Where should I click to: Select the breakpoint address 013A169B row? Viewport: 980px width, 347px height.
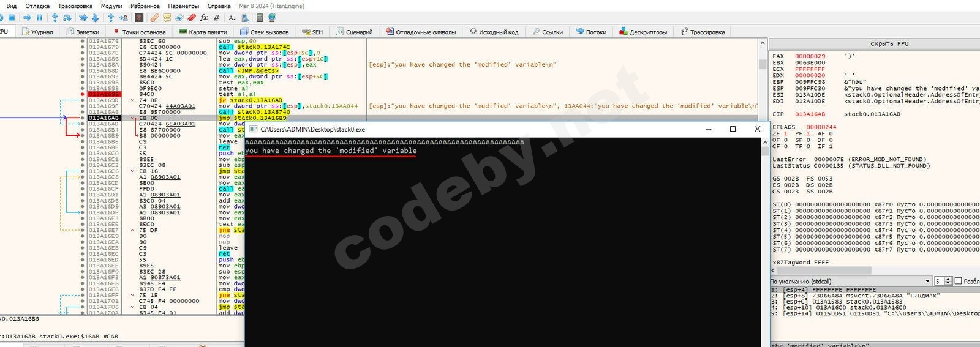(104, 94)
